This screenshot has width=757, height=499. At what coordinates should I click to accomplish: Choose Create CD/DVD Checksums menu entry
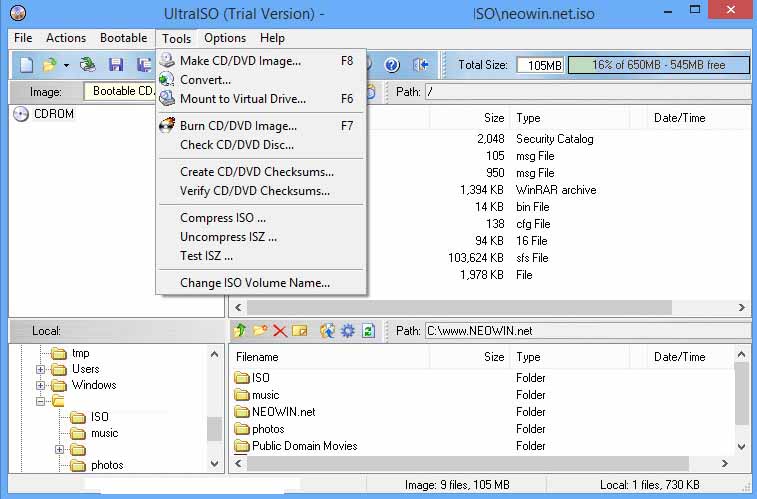tap(261, 172)
